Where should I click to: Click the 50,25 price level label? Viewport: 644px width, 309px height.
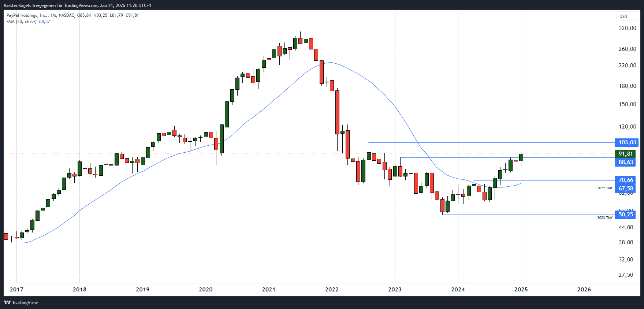click(625, 215)
